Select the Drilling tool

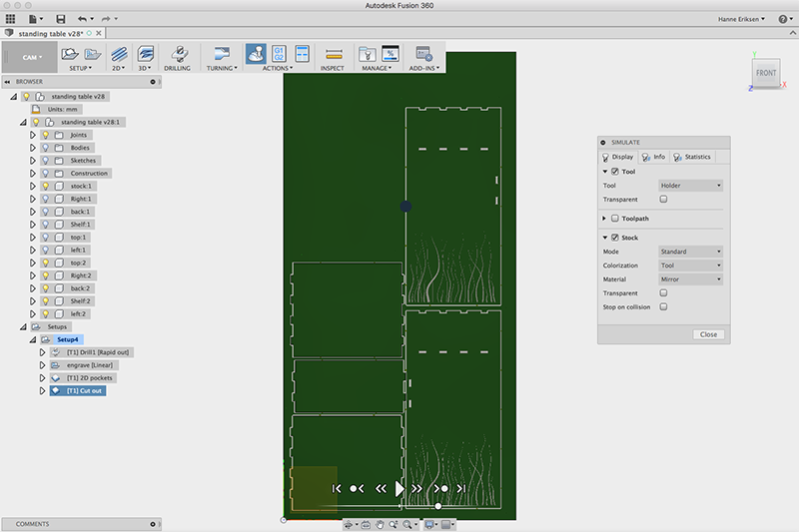tap(178, 54)
